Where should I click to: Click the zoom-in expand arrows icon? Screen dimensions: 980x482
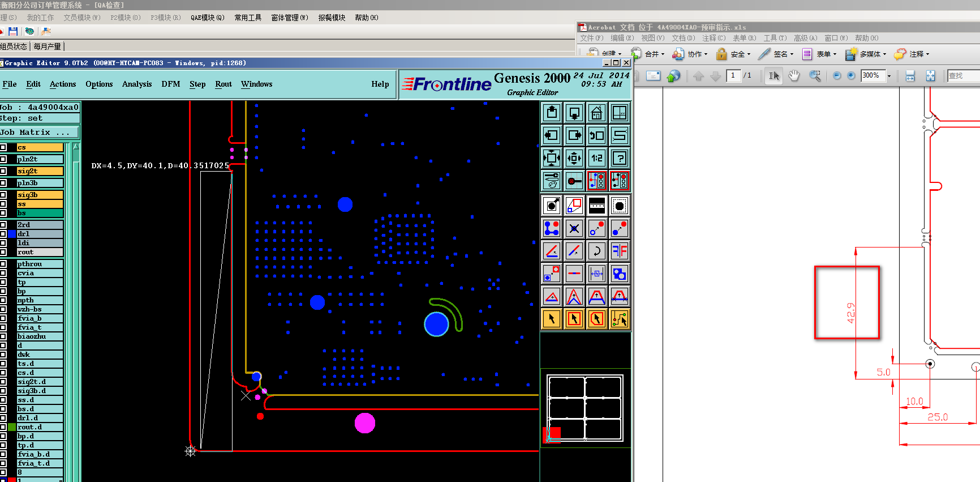552,158
